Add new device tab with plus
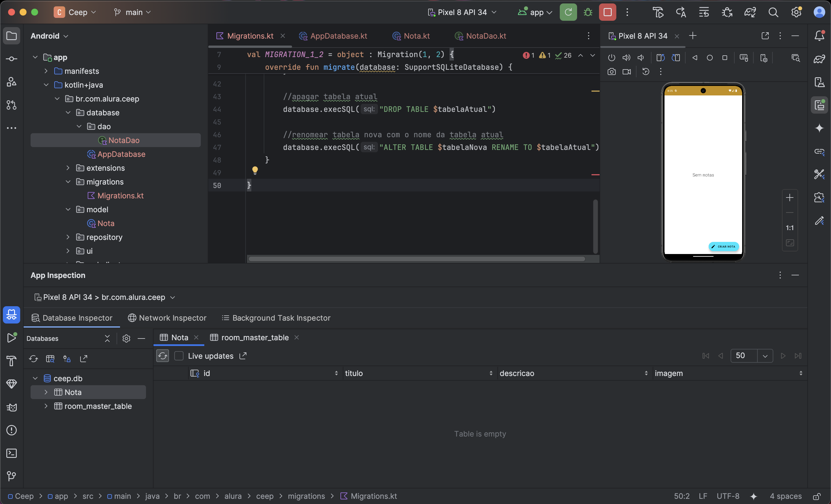This screenshot has height=504, width=831. pos(693,36)
